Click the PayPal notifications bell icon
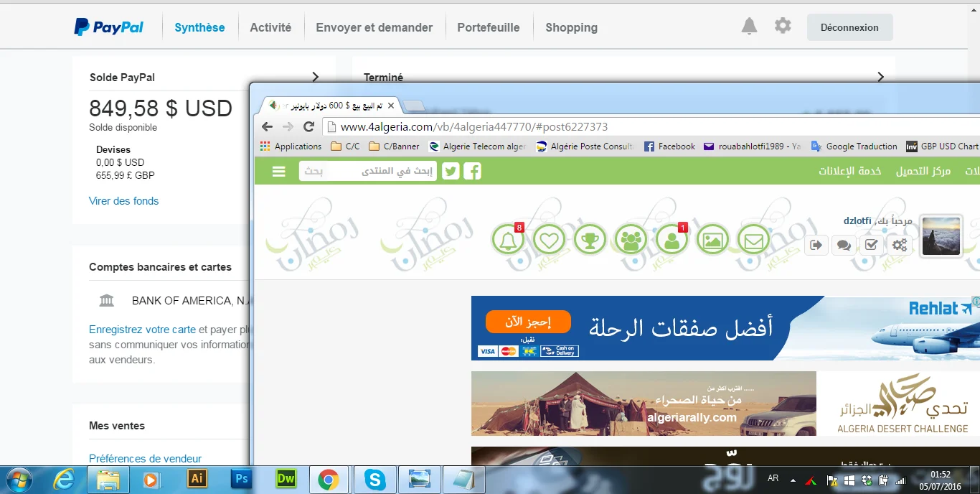The image size is (980, 494). click(x=749, y=27)
